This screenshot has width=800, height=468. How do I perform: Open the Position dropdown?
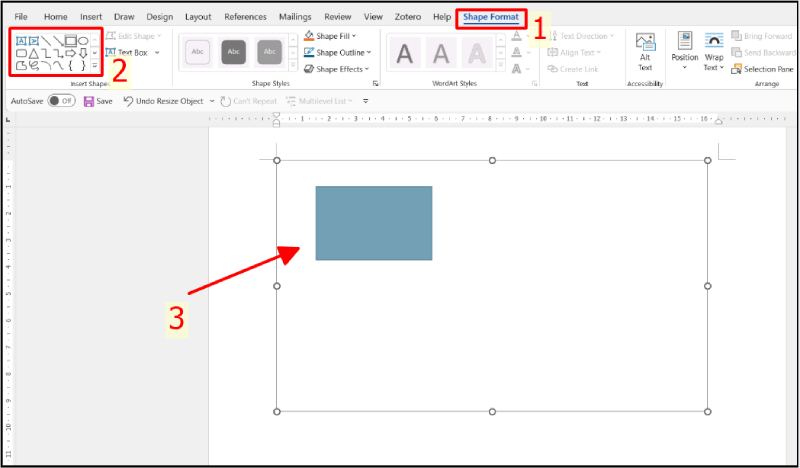(685, 51)
